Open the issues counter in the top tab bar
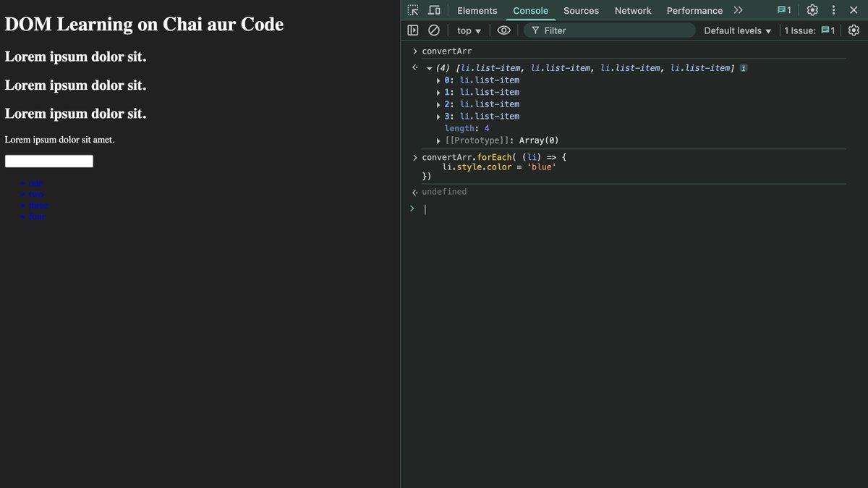 pos(784,10)
